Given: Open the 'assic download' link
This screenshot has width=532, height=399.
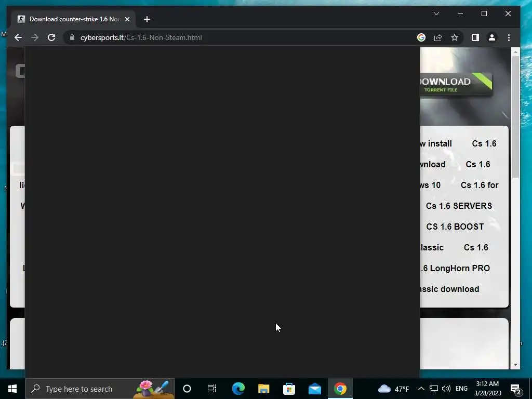Looking at the screenshot, I should click(449, 289).
